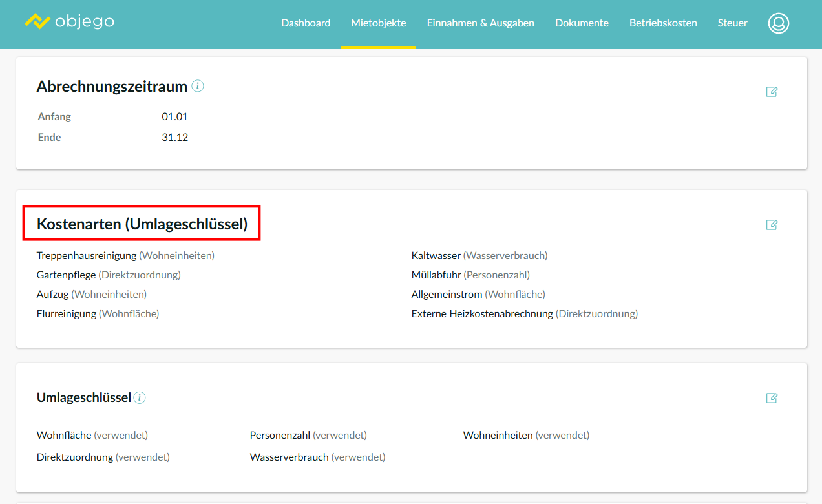The image size is (822, 504).
Task: Click the Treppenhausreinigung cost type
Action: 87,256
